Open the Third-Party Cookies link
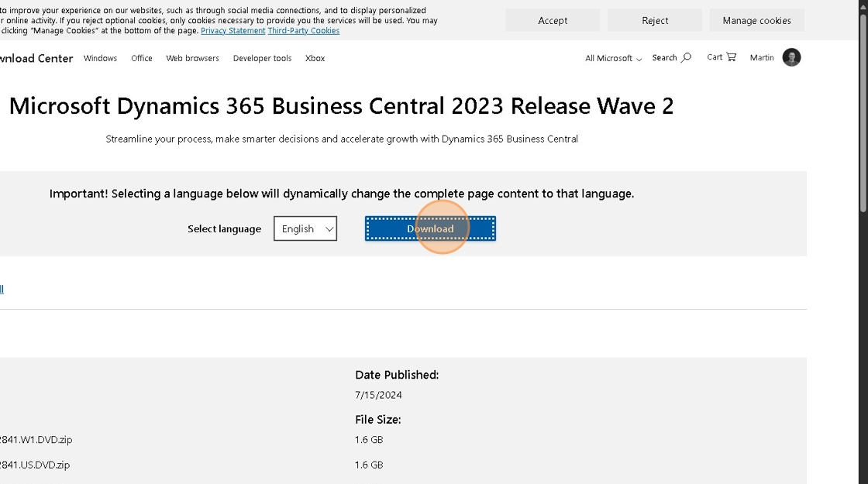This screenshot has width=868, height=484. [303, 31]
